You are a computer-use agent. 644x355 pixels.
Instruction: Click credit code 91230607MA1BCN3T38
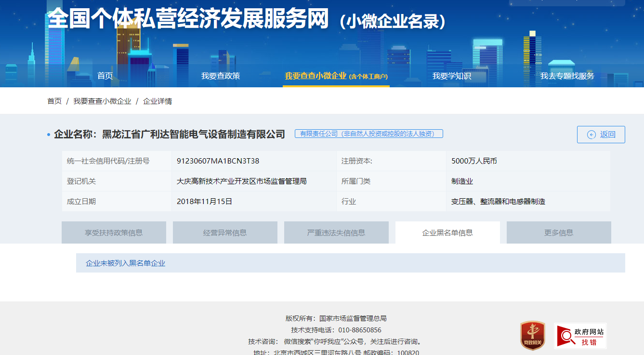click(x=218, y=161)
